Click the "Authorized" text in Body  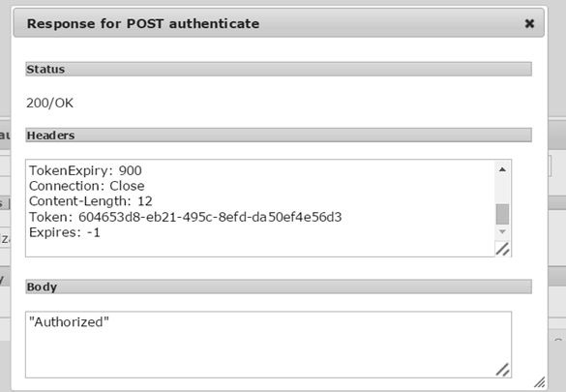(69, 322)
